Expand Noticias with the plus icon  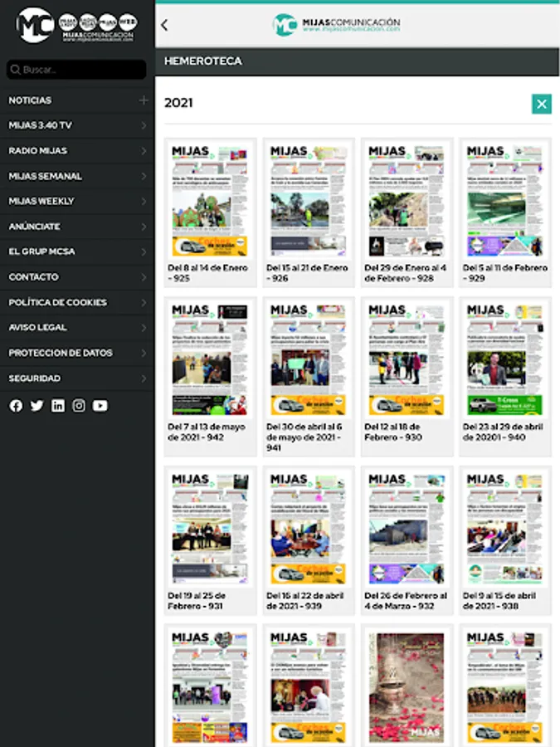point(144,100)
